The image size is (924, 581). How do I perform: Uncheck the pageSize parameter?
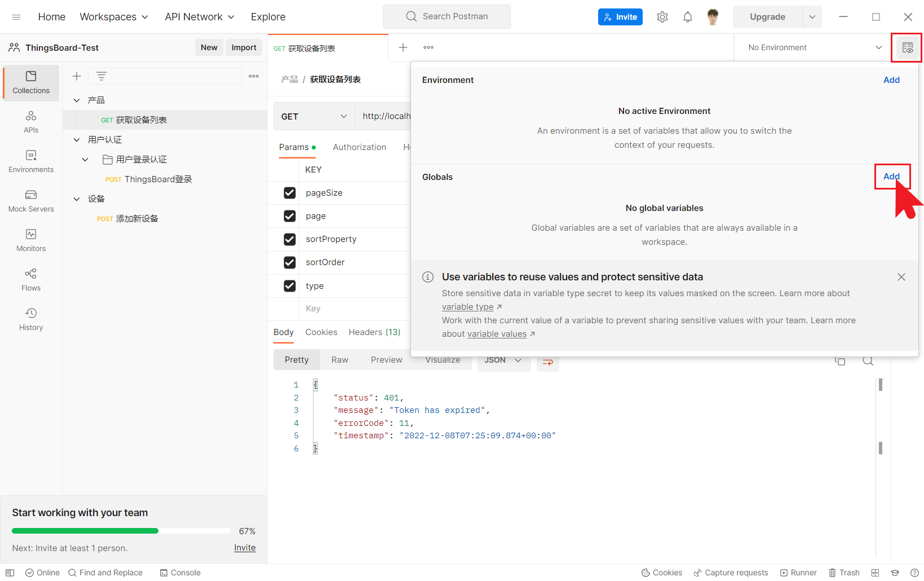(x=290, y=193)
